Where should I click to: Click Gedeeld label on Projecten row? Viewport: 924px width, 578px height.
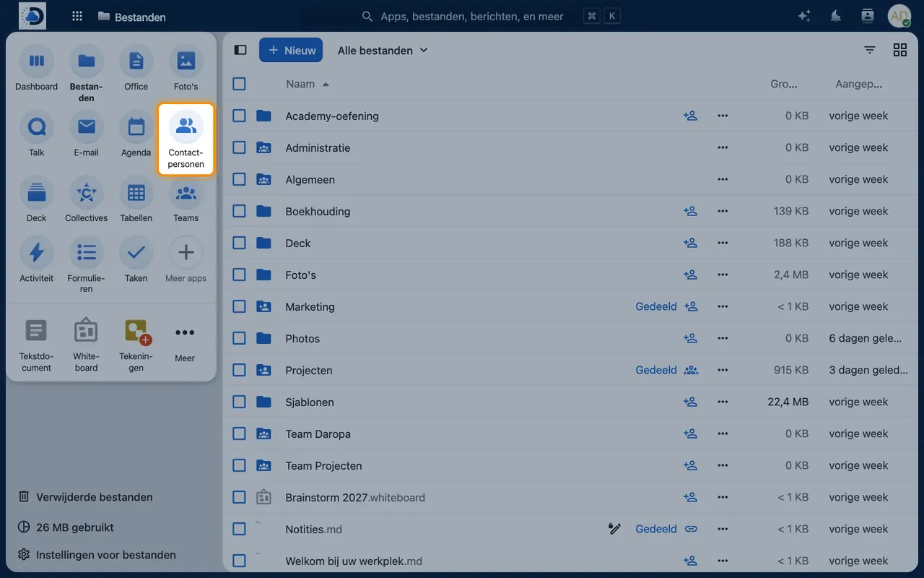click(656, 370)
